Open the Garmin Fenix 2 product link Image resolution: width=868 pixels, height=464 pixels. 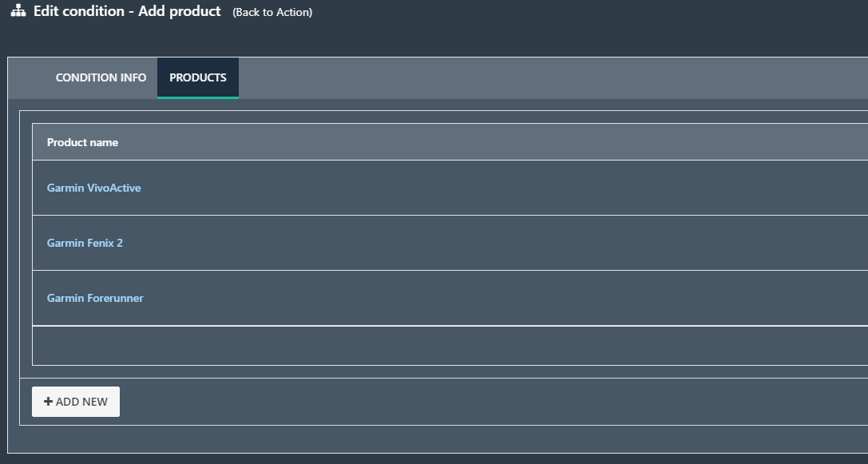click(85, 243)
